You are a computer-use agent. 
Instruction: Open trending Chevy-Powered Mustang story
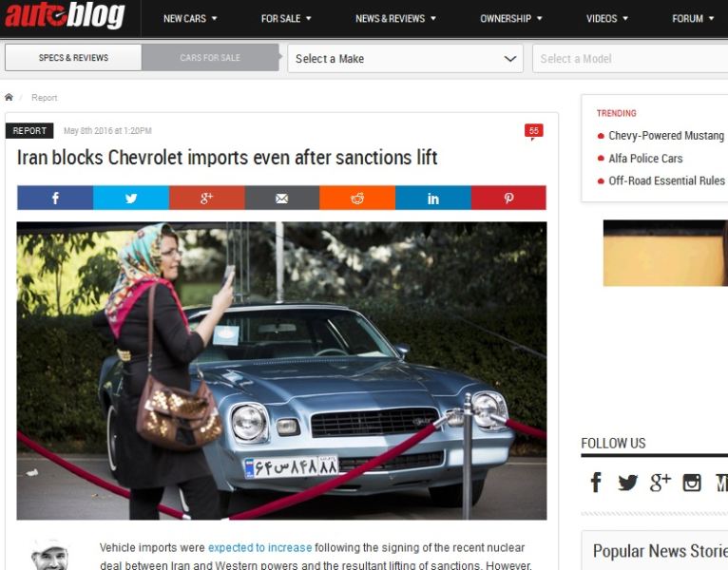tap(666, 136)
